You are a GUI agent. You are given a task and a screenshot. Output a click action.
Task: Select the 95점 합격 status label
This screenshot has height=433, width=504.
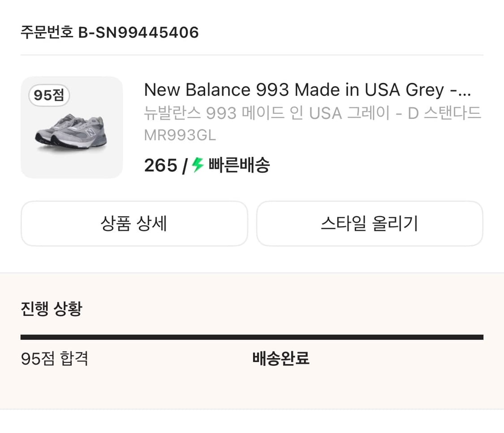[x=55, y=359]
